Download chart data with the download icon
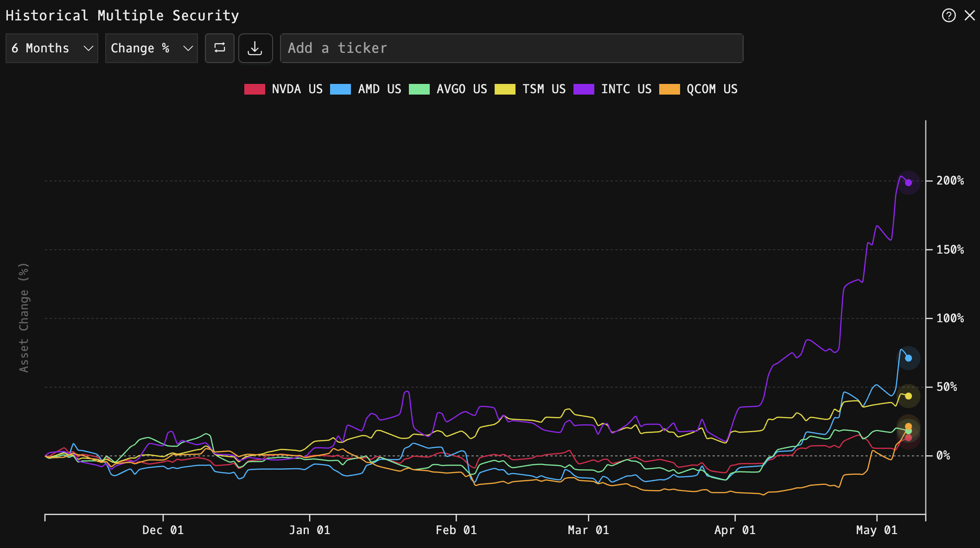Image resolution: width=980 pixels, height=548 pixels. 255,48
